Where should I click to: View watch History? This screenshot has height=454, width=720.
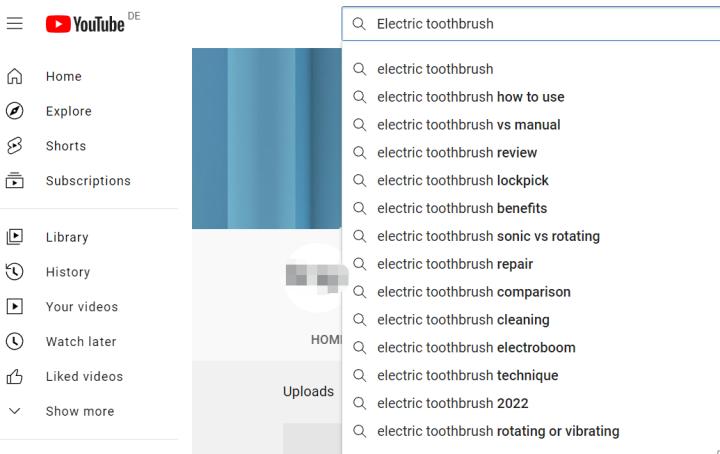click(67, 272)
